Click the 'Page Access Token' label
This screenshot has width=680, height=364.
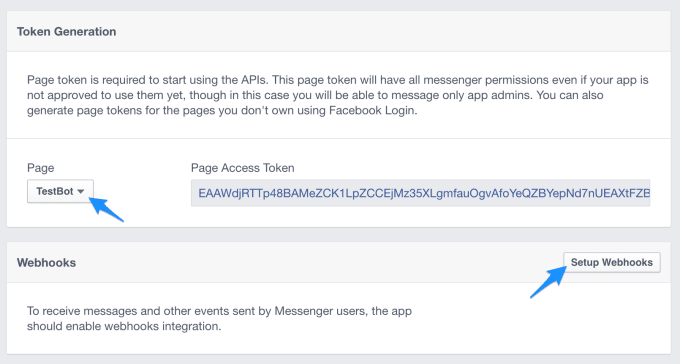242,168
